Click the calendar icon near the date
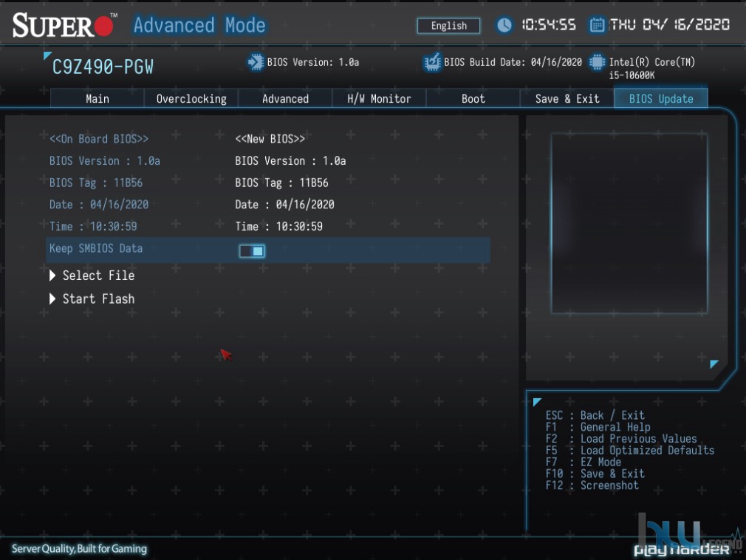This screenshot has height=560, width=746. (597, 24)
